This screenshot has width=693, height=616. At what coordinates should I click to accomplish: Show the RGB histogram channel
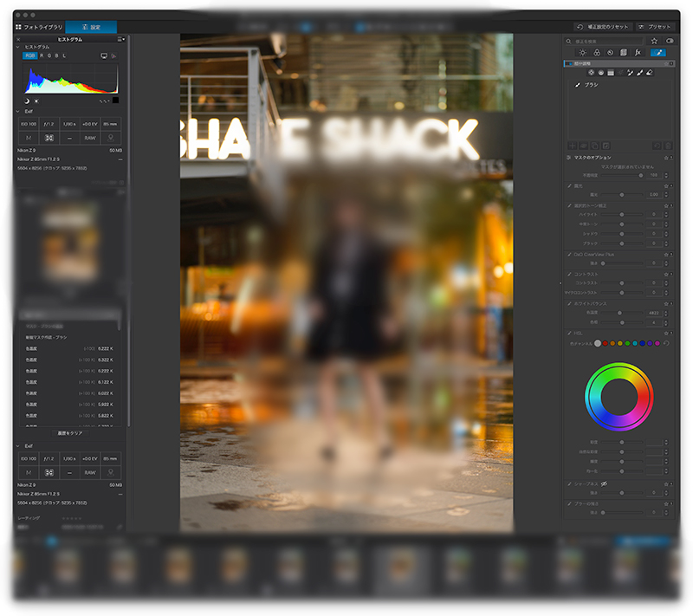[x=29, y=55]
